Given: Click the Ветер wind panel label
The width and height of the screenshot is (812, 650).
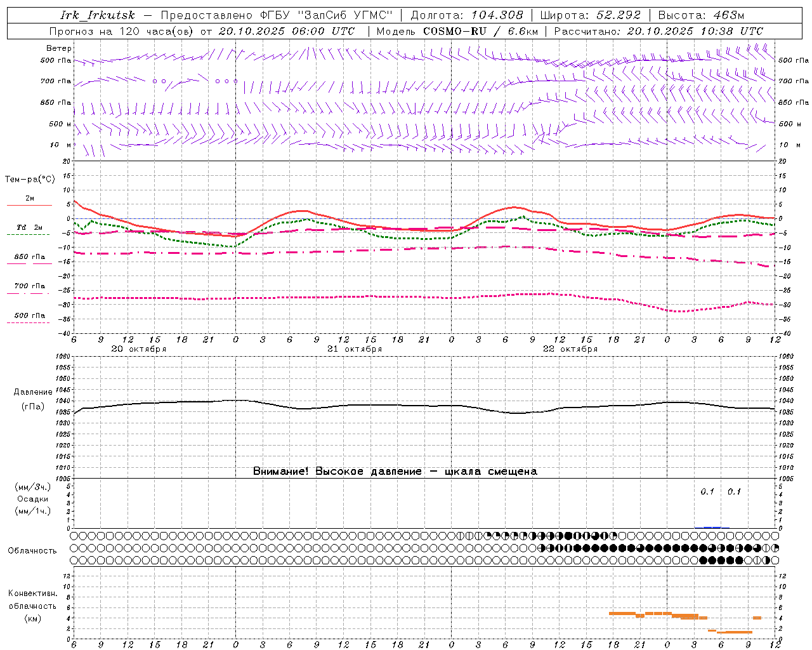Looking at the screenshot, I should [59, 48].
